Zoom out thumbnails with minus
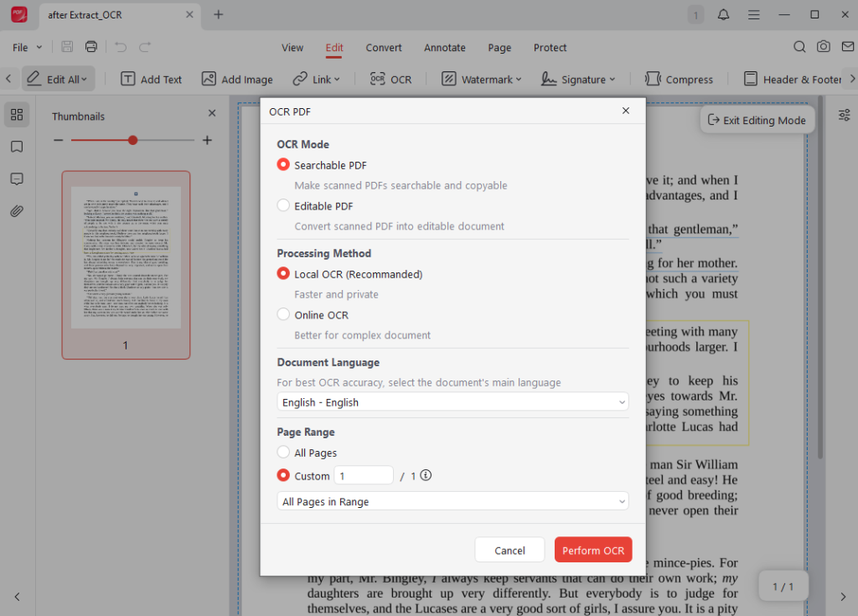 point(59,140)
